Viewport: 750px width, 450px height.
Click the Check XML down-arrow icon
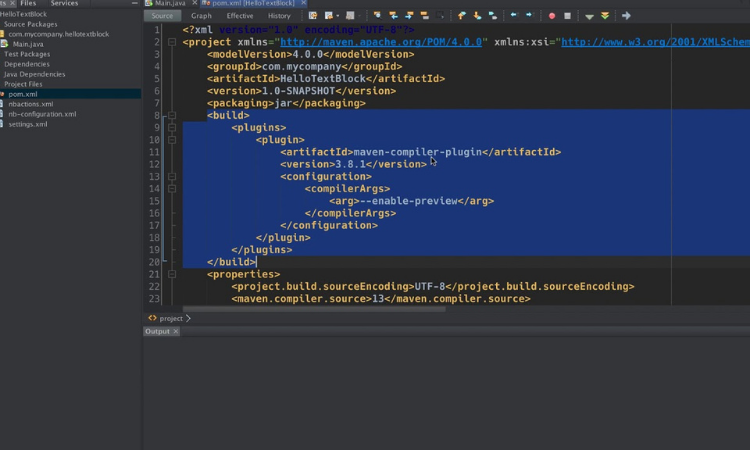(589, 16)
